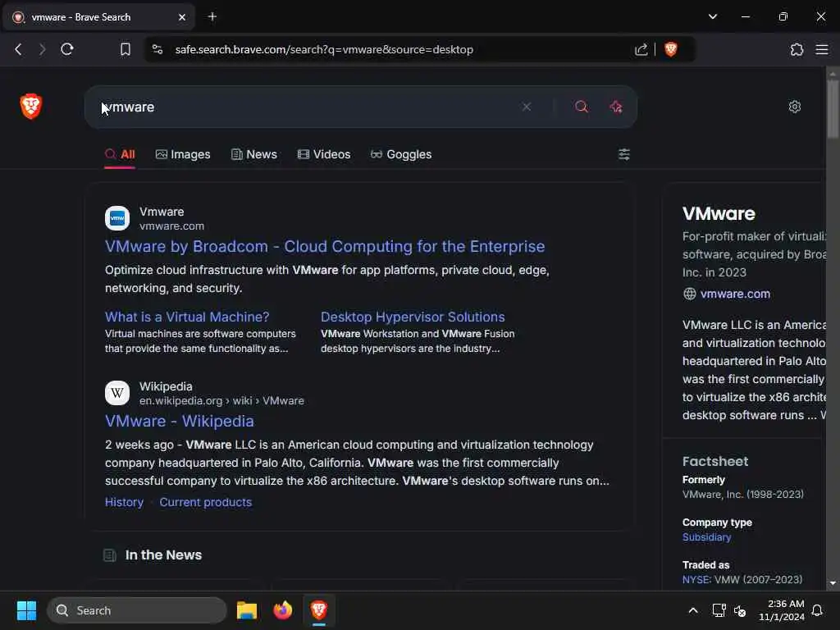Open the Windows Start menu
The height and width of the screenshot is (630, 840).
(26, 610)
